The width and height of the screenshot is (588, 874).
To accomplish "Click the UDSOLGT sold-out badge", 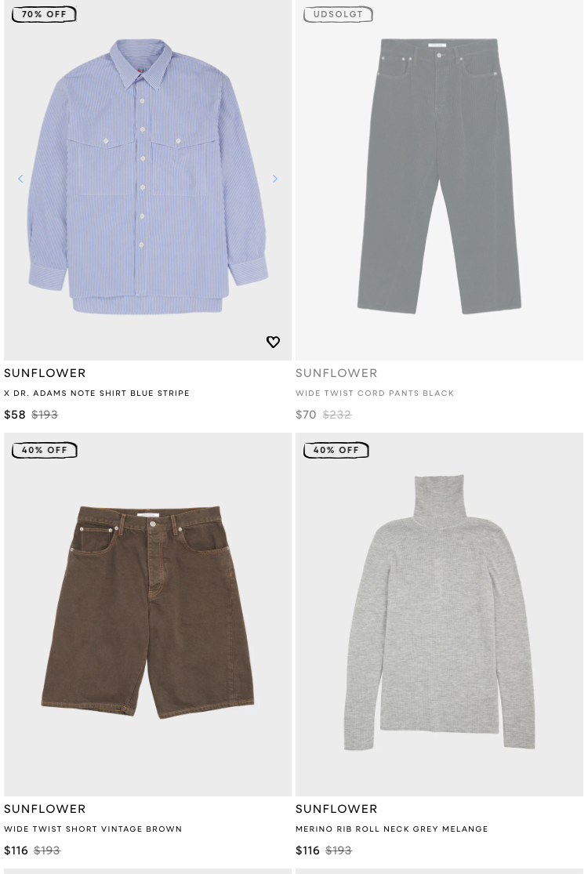I will click(338, 14).
